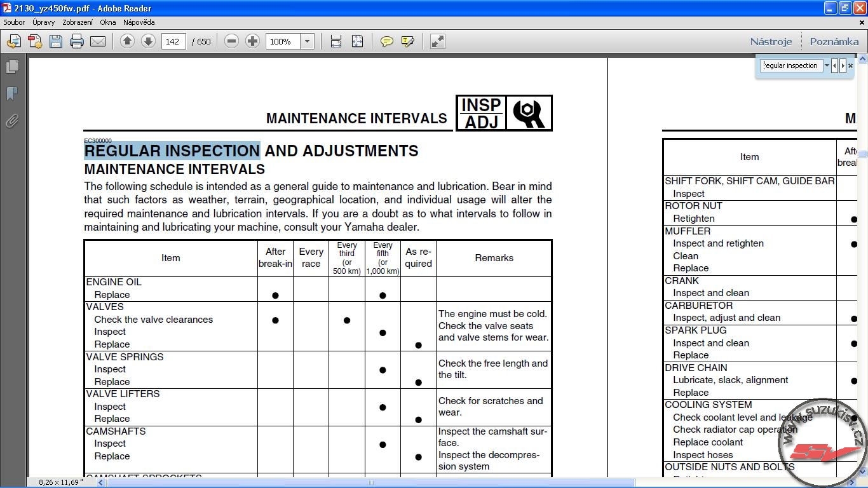The height and width of the screenshot is (488, 868).
Task: Print the document using the printer icon
Action: (77, 41)
